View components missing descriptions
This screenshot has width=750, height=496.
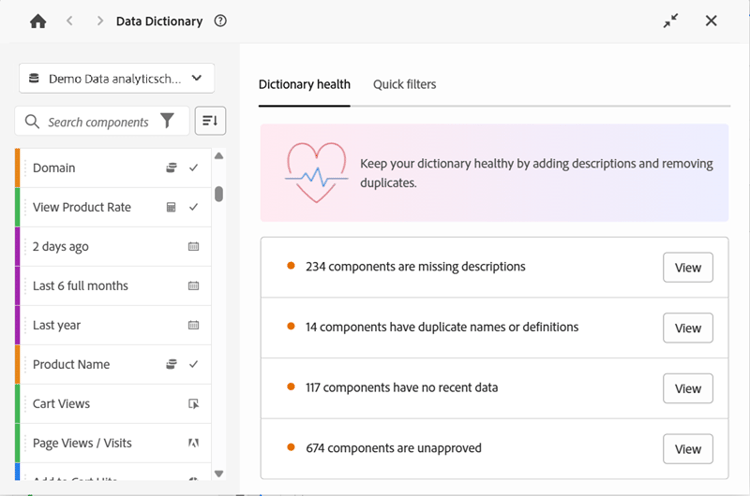click(688, 268)
